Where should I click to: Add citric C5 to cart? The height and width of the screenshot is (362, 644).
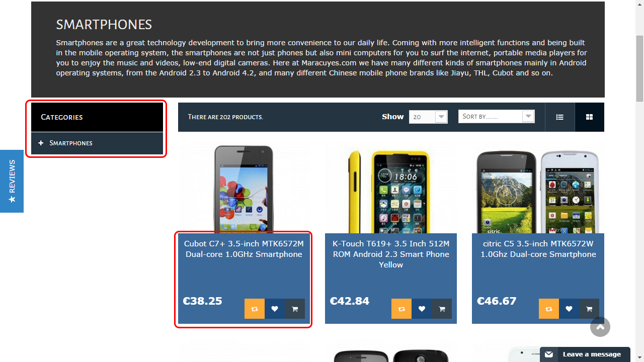pyautogui.click(x=589, y=309)
